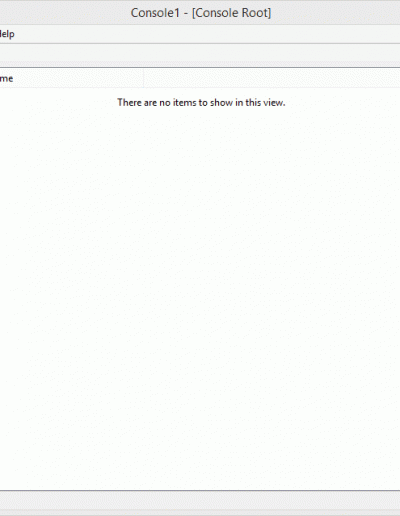Click the word 'are' in empty message
Screen dimensions: 400x516
point(150,103)
